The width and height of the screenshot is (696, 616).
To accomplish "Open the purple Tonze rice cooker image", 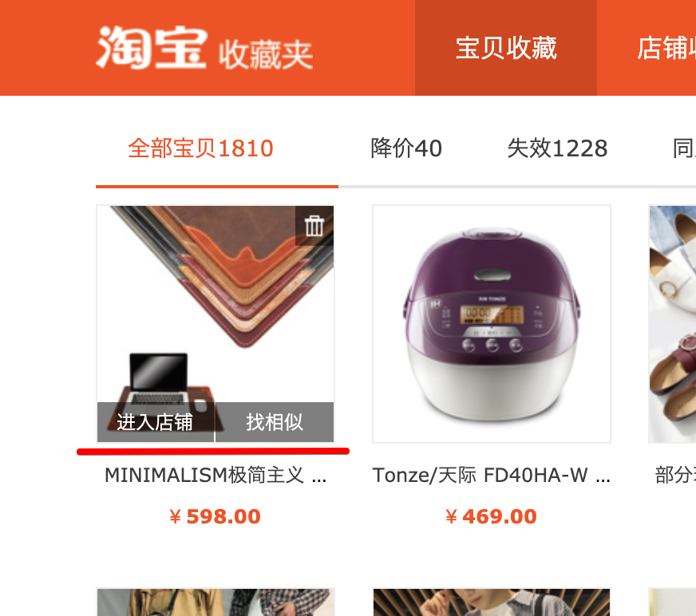I will point(492,323).
